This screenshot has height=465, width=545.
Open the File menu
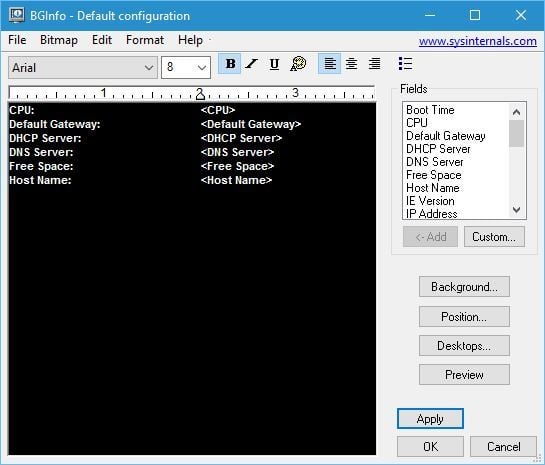pyautogui.click(x=17, y=40)
